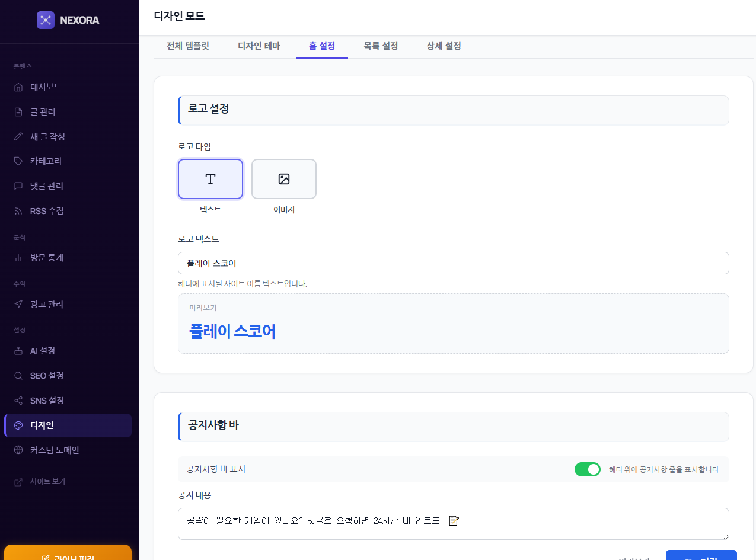Open the 대시보드 home icon in sidebar
Image resolution: width=756 pixels, height=560 pixels.
[18, 87]
